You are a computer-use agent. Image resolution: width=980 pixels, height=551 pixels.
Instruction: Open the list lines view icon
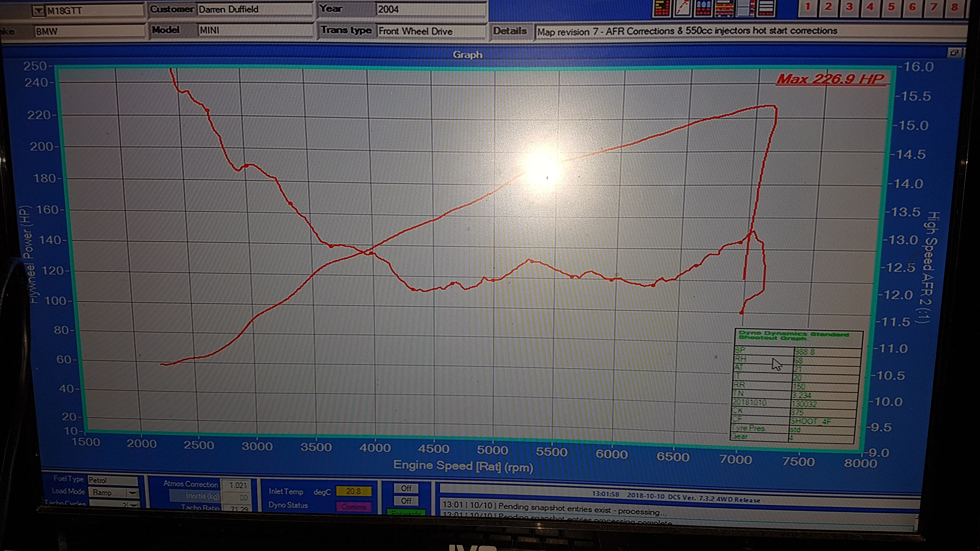click(765, 8)
